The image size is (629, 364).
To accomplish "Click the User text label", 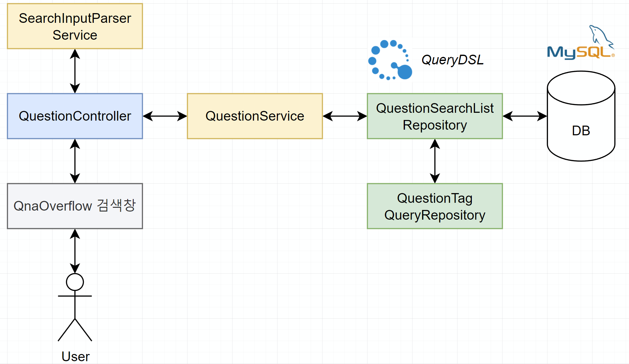I will tap(75, 357).
